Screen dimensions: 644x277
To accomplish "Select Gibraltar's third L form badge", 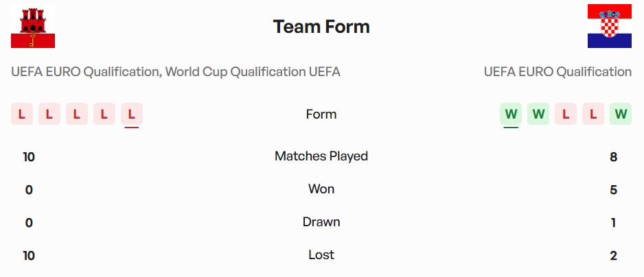I will click(x=77, y=114).
